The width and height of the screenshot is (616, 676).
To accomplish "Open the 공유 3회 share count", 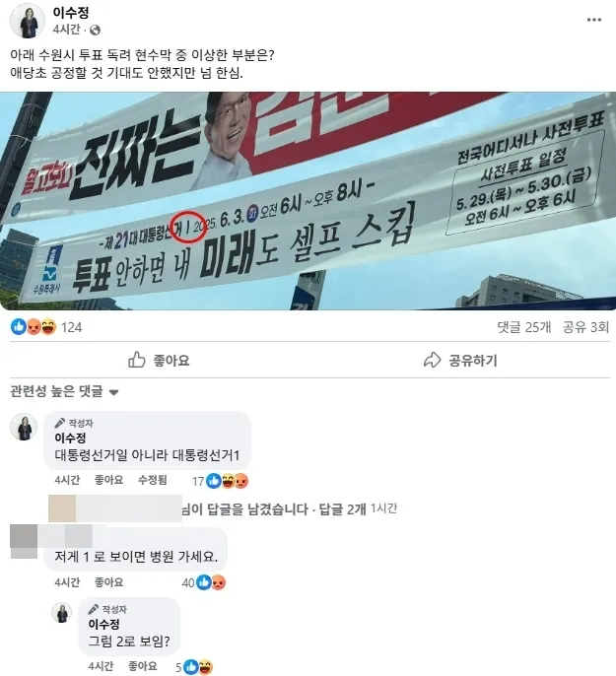I will pyautogui.click(x=585, y=327).
